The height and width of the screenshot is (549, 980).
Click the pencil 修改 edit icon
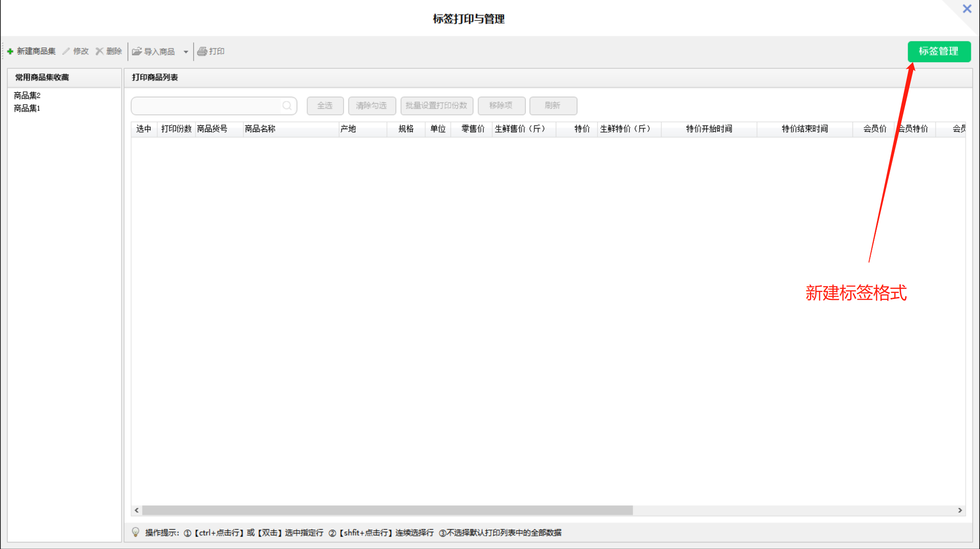point(66,52)
